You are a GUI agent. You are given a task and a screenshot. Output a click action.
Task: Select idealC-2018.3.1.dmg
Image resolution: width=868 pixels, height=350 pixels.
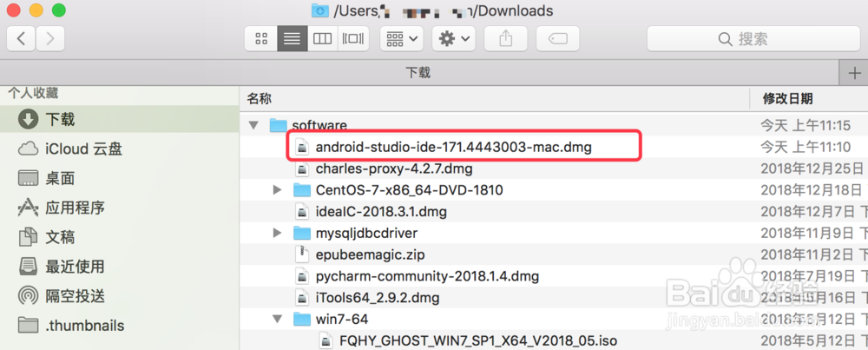click(381, 212)
